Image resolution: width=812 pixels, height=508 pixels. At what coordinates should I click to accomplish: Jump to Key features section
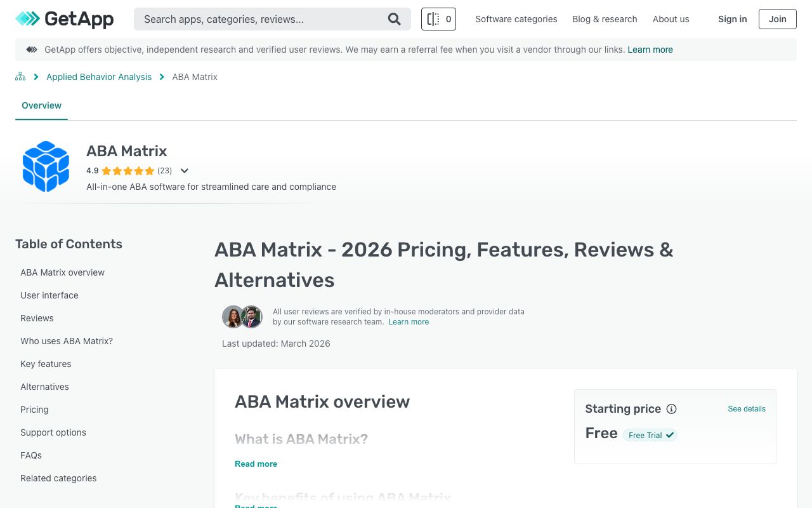(x=46, y=364)
